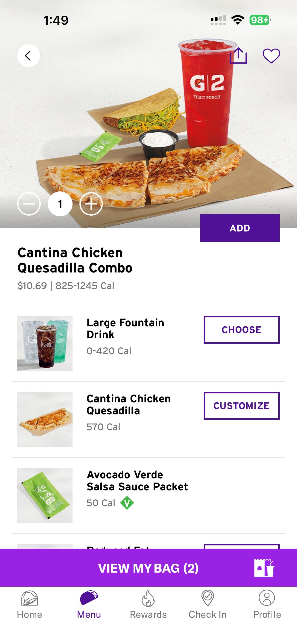Go to the Home tab

(29, 603)
